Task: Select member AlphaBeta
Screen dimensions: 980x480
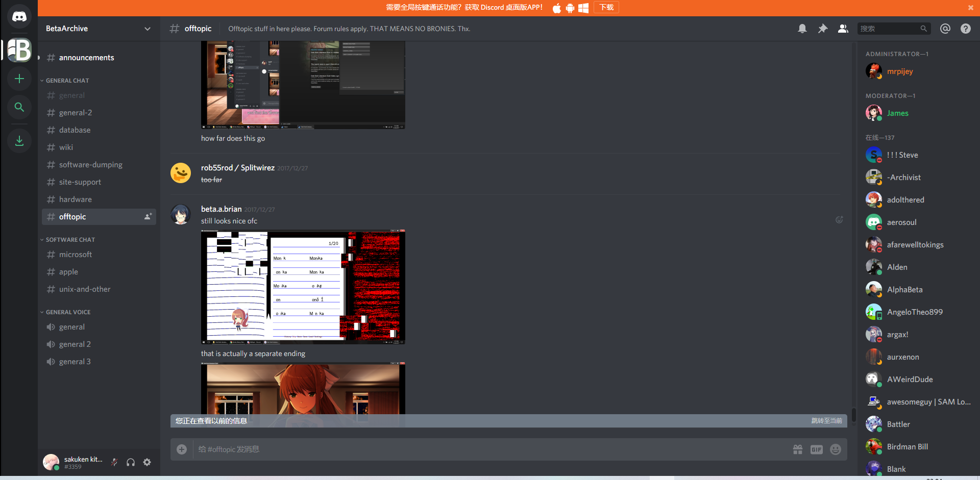Action: coord(918,290)
